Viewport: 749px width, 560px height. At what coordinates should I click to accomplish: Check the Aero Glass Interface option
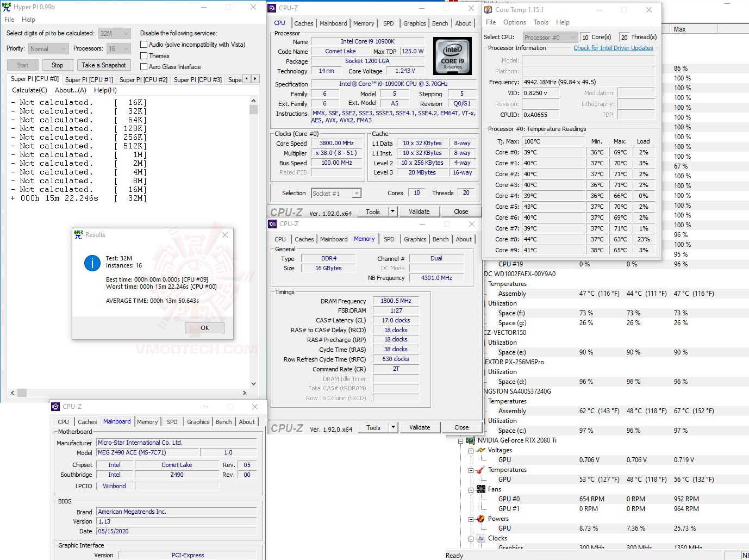tap(144, 66)
